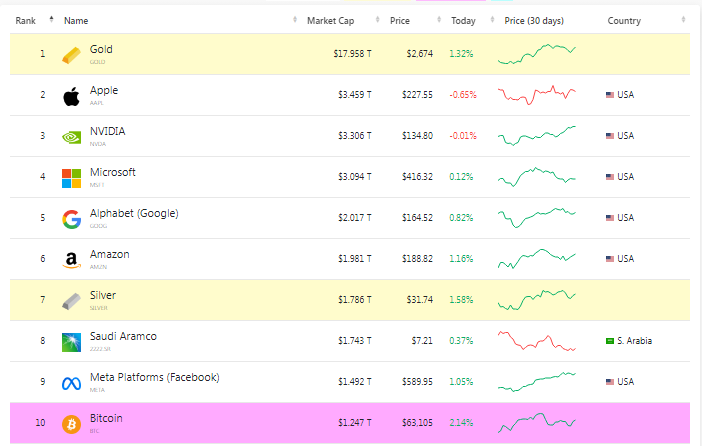Click the Saudi Arabia flag icon
This screenshot has width=702, height=446.
[x=609, y=341]
